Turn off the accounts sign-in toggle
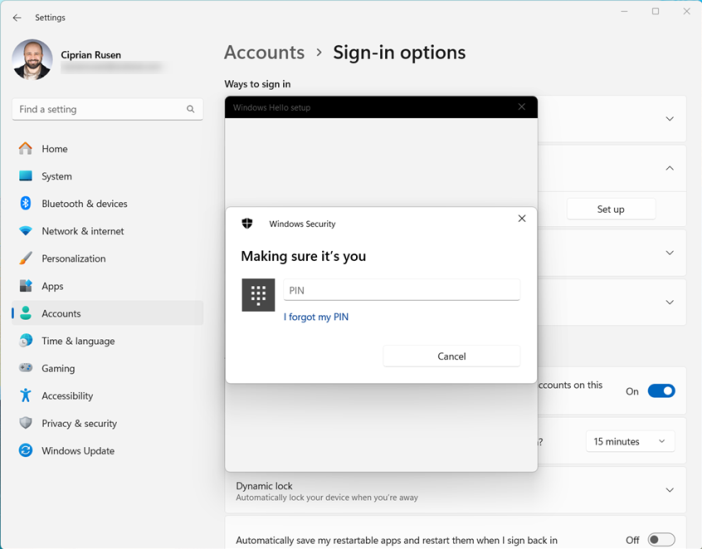This screenshot has width=702, height=549. click(661, 391)
